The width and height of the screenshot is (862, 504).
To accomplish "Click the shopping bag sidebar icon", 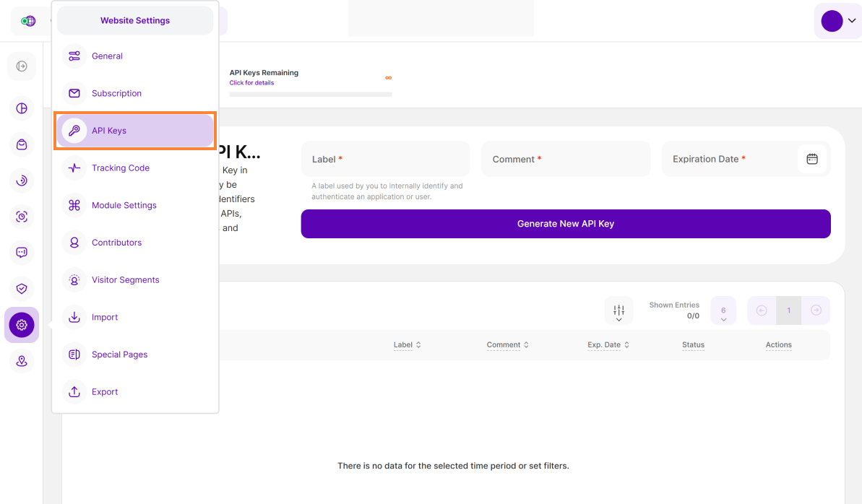I will click(22, 144).
